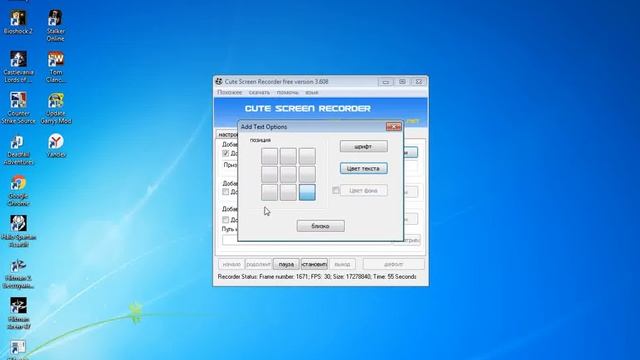
Task: Open the помощь menu
Action: click(287, 93)
